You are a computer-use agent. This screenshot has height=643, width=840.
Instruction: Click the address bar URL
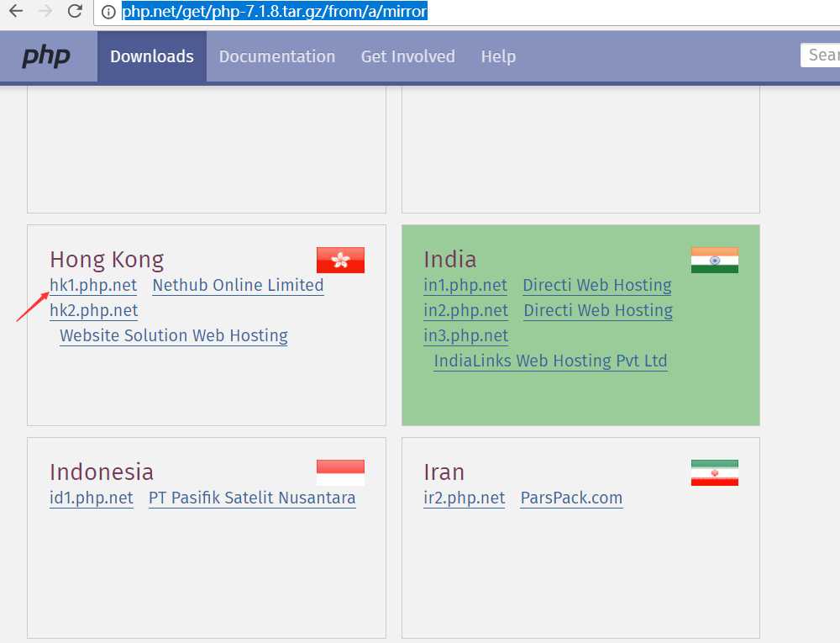[275, 11]
